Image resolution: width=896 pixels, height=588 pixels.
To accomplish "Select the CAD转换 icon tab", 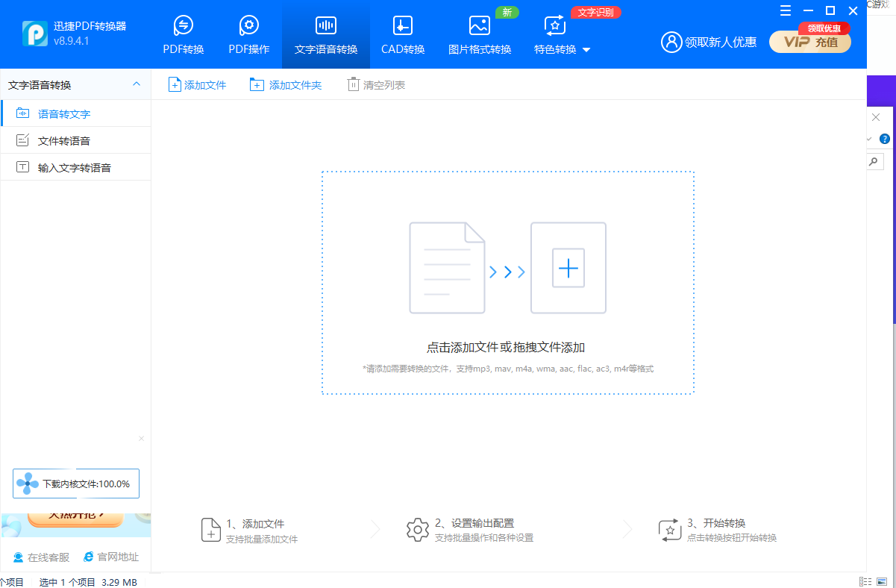I will [402, 26].
